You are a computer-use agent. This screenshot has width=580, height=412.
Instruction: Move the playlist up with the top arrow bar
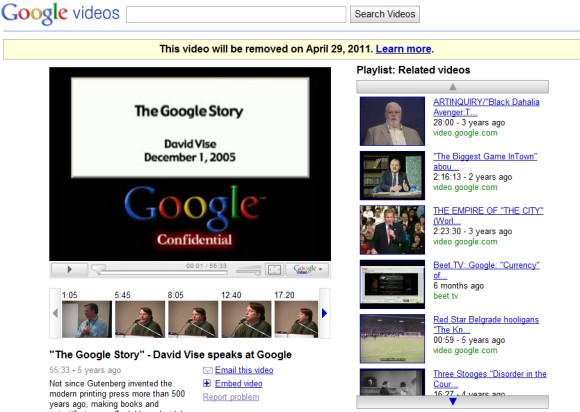[x=452, y=87]
